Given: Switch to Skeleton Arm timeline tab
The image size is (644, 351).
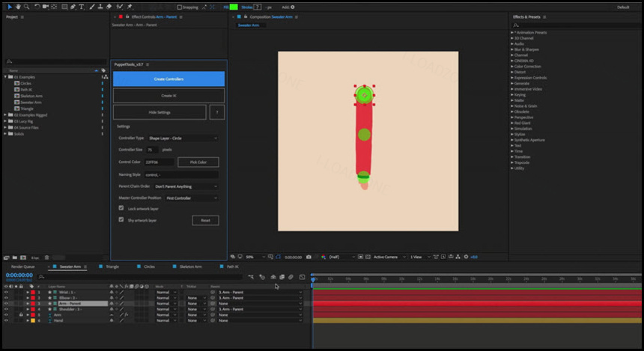Looking at the screenshot, I should [190, 267].
